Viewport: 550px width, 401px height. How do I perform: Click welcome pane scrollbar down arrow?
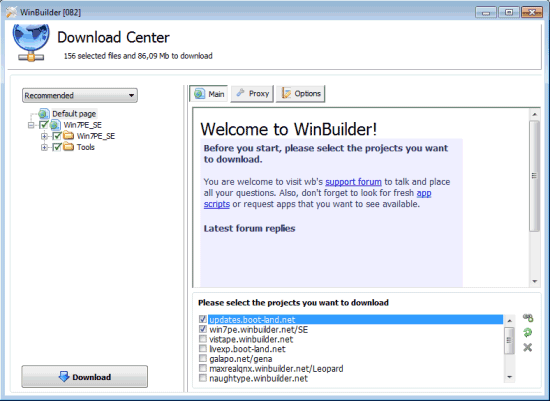point(535,281)
